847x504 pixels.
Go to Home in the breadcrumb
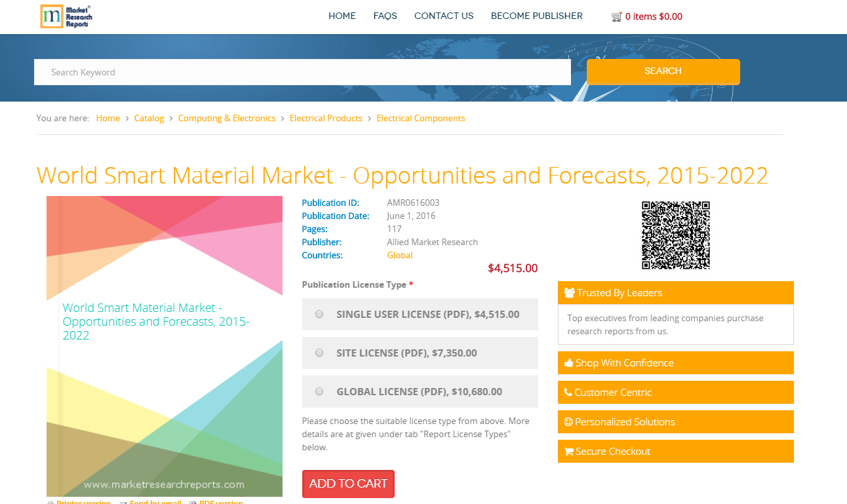108,118
